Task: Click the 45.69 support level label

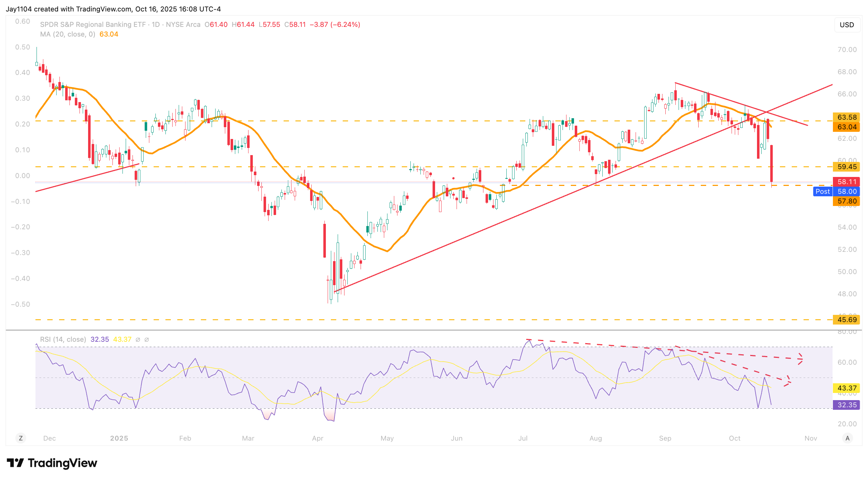Action: point(847,320)
